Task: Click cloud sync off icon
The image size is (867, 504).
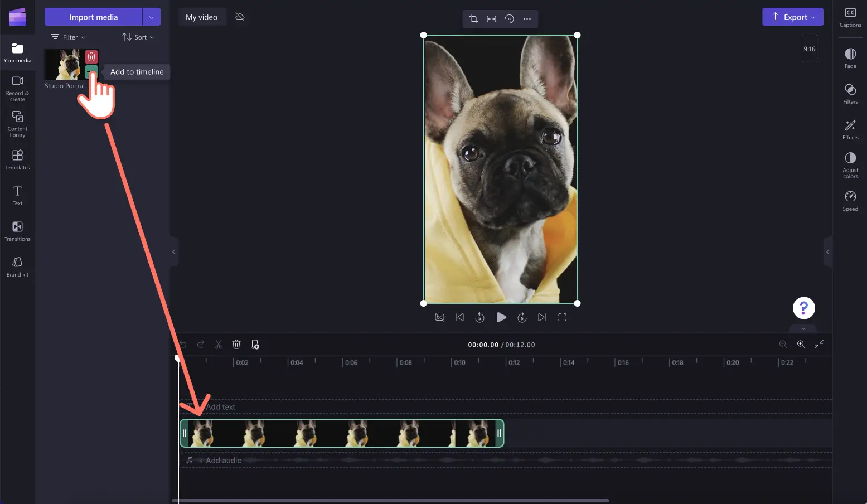Action: point(240,17)
